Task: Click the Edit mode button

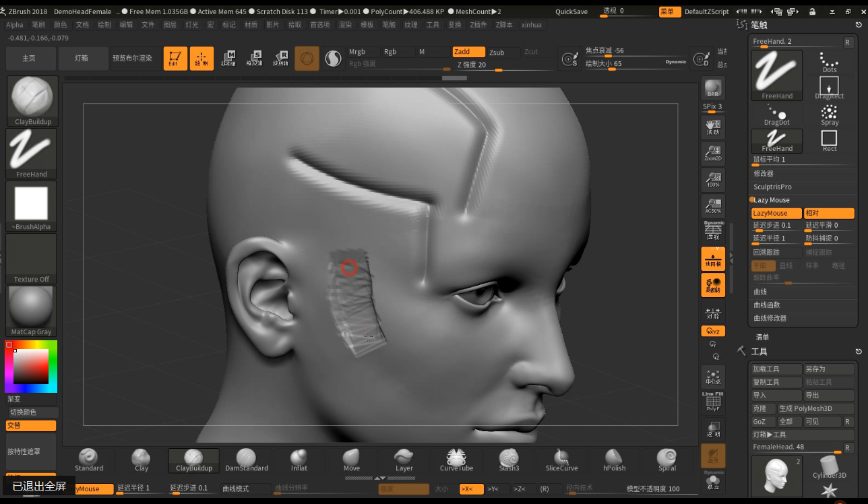Action: 175,59
